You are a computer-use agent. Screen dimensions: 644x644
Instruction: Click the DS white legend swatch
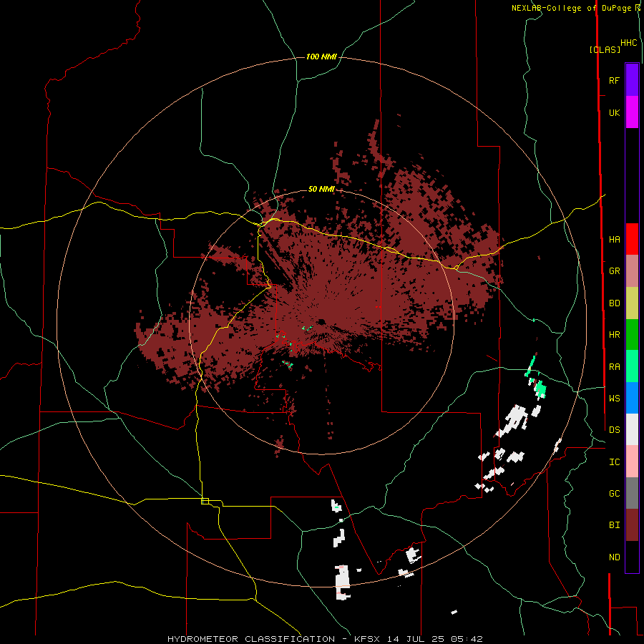(x=632, y=429)
